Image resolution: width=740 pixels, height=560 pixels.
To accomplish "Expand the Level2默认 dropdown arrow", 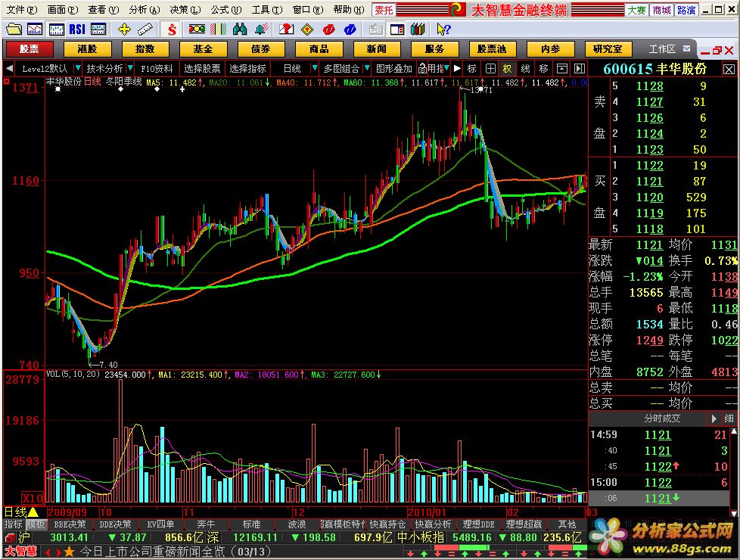I will click(78, 68).
